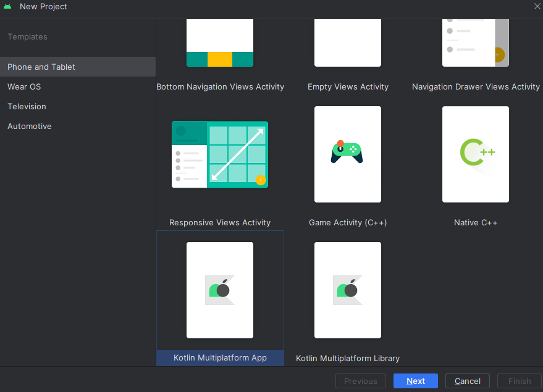Choose the Kotlin Multiplatform App icon

(220, 290)
